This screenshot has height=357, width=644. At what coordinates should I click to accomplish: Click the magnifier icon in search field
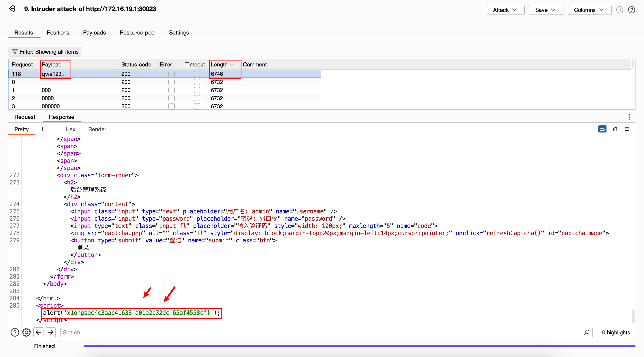point(586,332)
